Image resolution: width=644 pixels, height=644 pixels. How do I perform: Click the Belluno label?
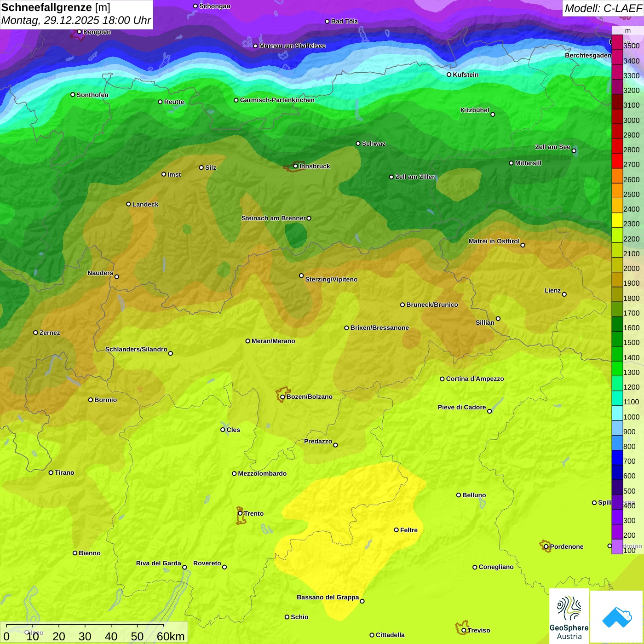(x=474, y=495)
